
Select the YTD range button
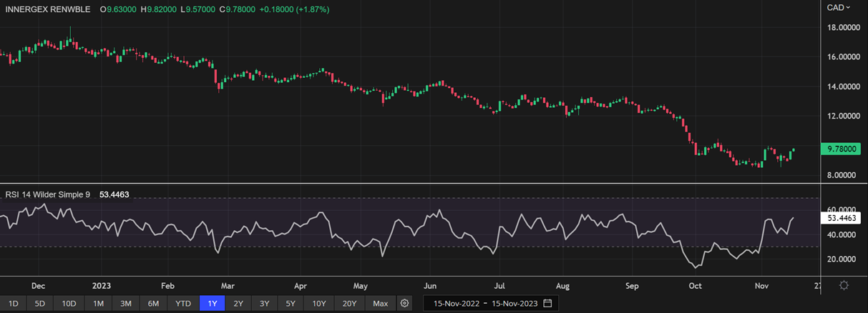[183, 304]
